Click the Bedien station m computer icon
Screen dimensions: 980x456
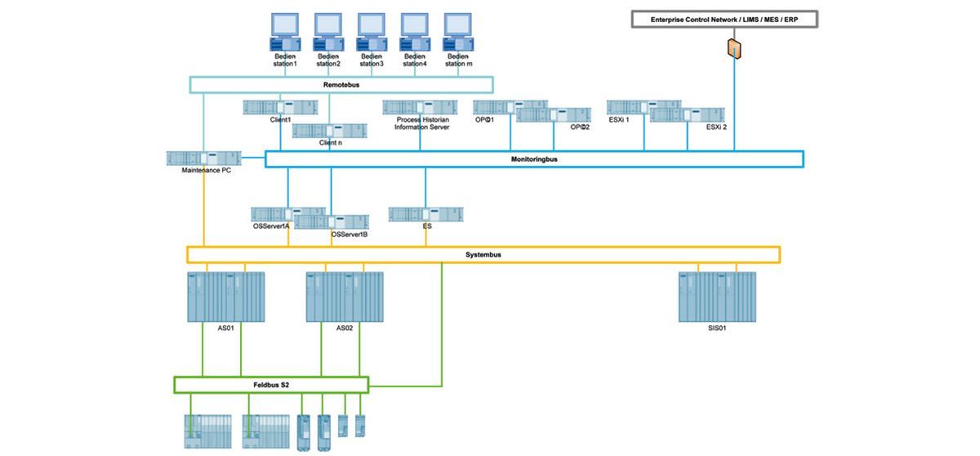click(x=457, y=32)
